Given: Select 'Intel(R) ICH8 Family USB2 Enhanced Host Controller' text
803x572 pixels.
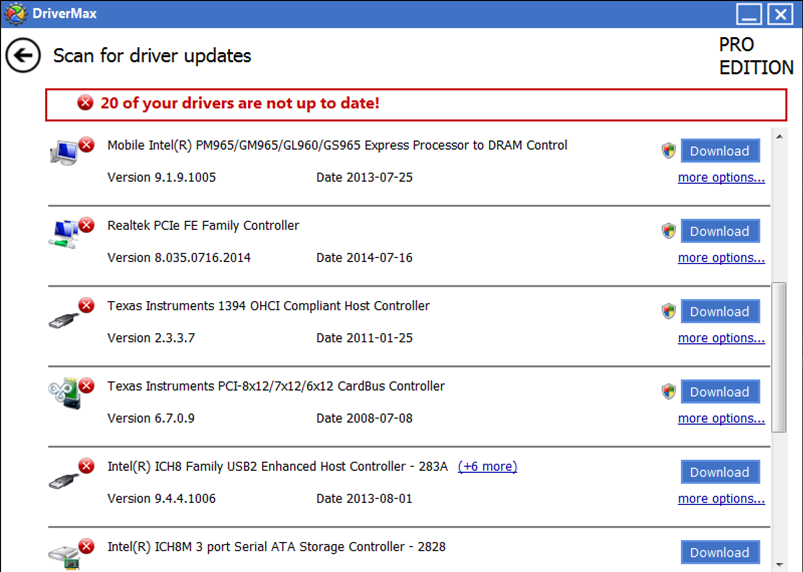Looking at the screenshot, I should 277,467.
